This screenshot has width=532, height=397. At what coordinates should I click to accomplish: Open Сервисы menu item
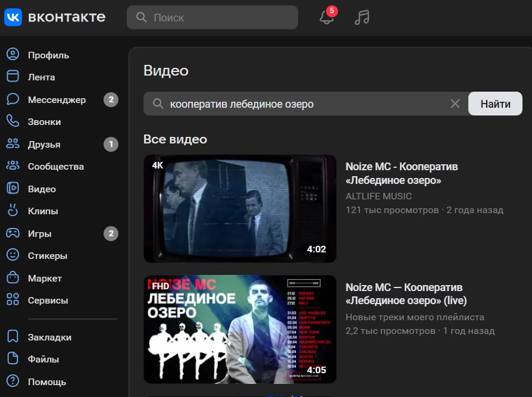48,301
